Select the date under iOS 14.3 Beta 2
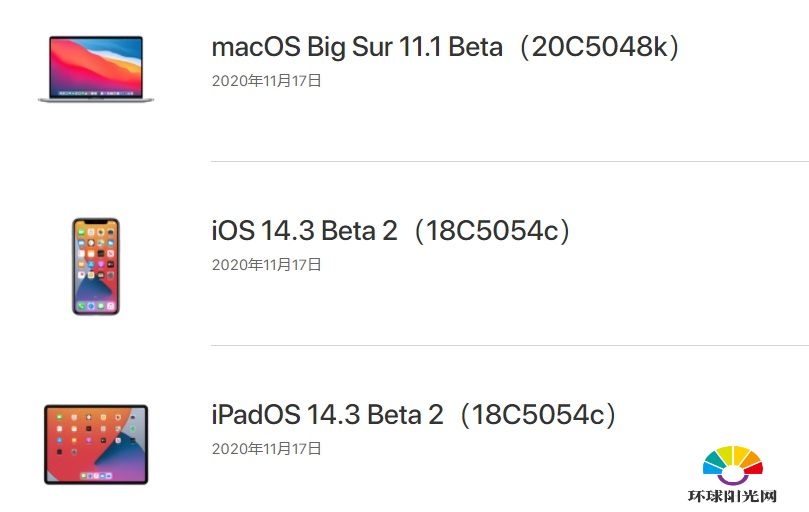This screenshot has height=512, width=809. [267, 265]
